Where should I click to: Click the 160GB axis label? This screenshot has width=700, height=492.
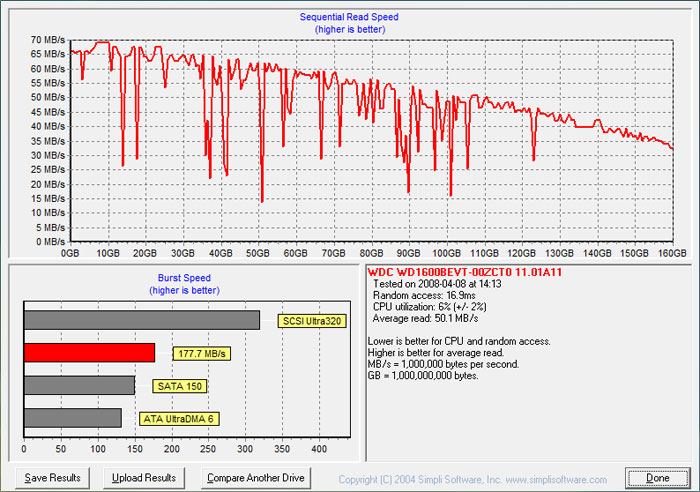point(672,253)
